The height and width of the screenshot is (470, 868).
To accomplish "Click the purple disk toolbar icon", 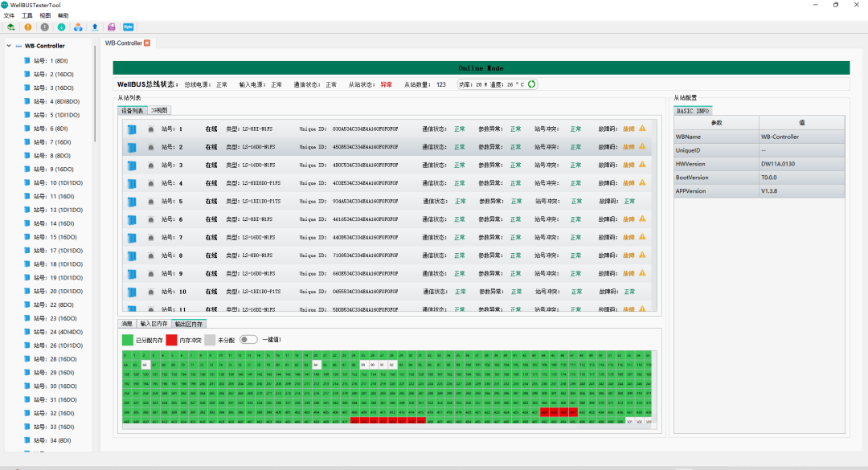I will 111,27.
